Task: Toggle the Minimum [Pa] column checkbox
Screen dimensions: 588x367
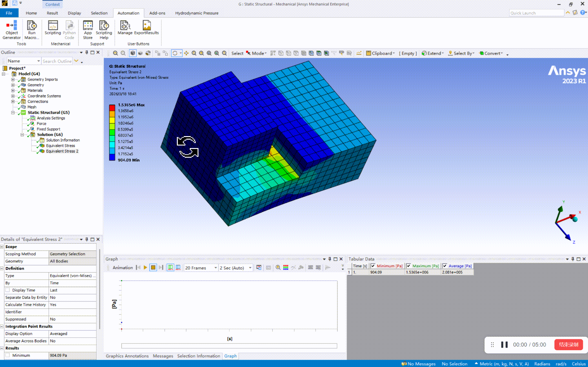Action: click(373, 266)
